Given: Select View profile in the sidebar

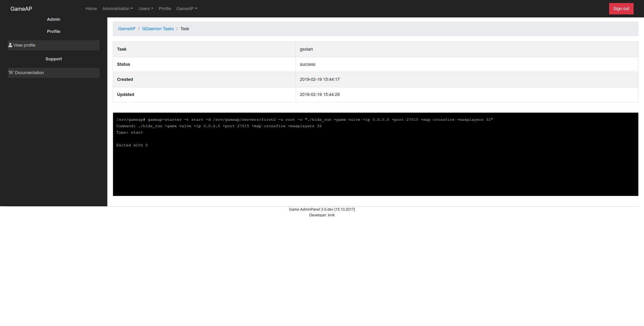Looking at the screenshot, I should click(24, 45).
